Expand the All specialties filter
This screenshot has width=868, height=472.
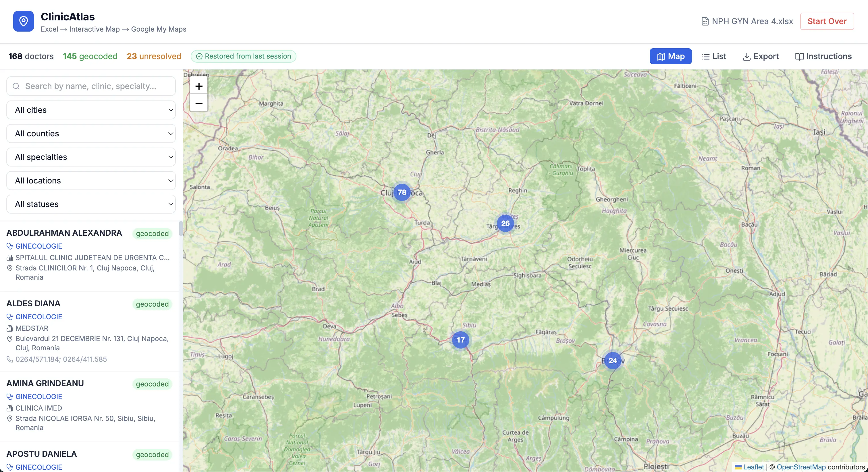(91, 157)
